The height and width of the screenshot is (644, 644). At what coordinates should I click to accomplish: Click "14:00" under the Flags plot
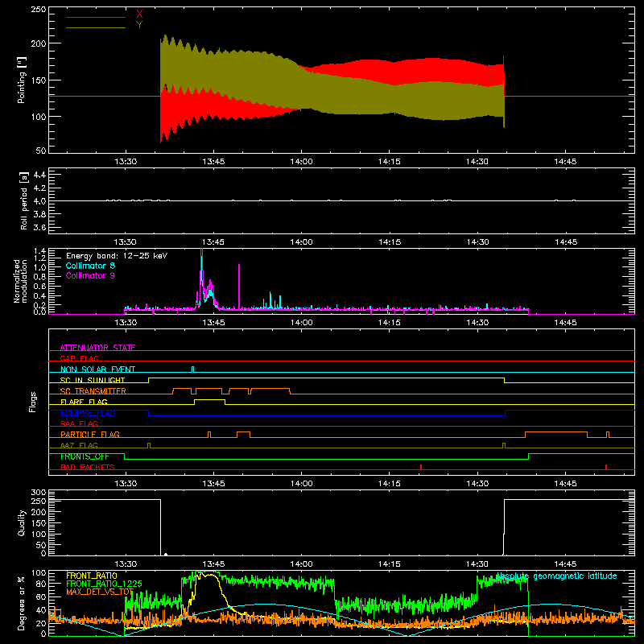pyautogui.click(x=301, y=484)
